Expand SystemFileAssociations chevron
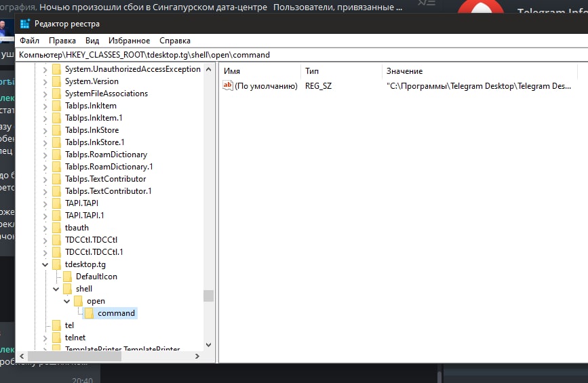The width and height of the screenshot is (588, 383). coord(45,94)
